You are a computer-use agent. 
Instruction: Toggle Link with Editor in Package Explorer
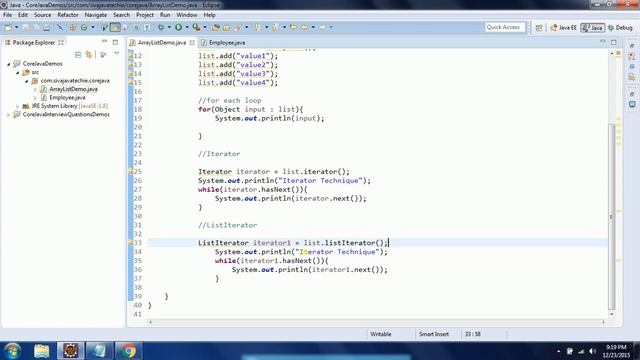point(89,54)
